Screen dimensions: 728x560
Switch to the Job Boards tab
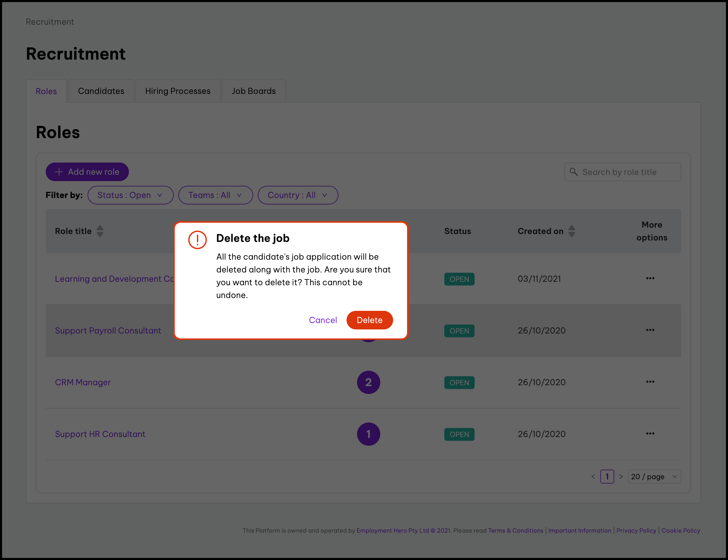[253, 91]
